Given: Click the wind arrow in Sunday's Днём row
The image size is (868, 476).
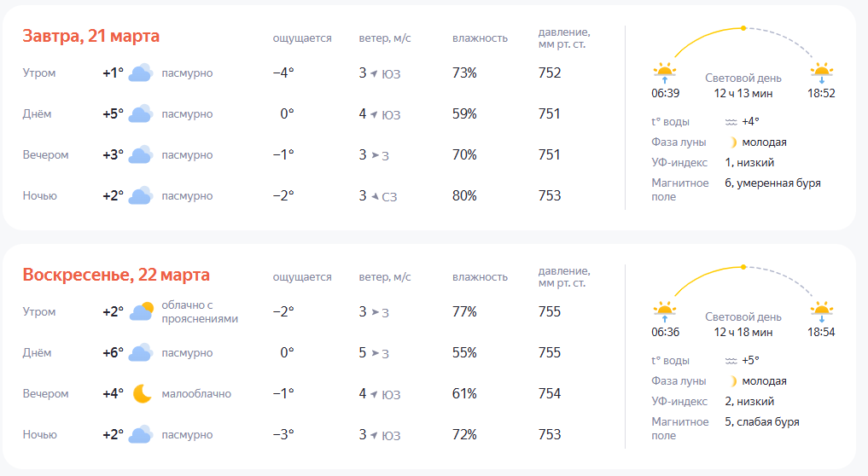Looking at the screenshot, I should tap(374, 353).
